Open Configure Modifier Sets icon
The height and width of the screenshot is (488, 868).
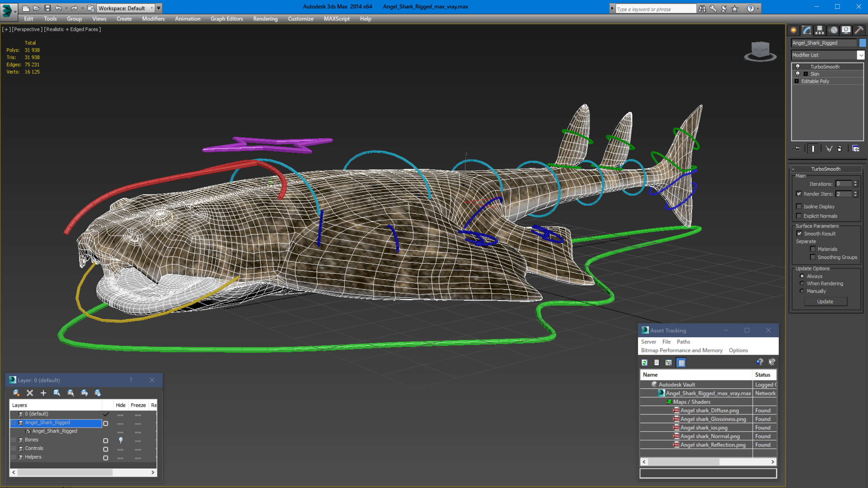pos(856,149)
